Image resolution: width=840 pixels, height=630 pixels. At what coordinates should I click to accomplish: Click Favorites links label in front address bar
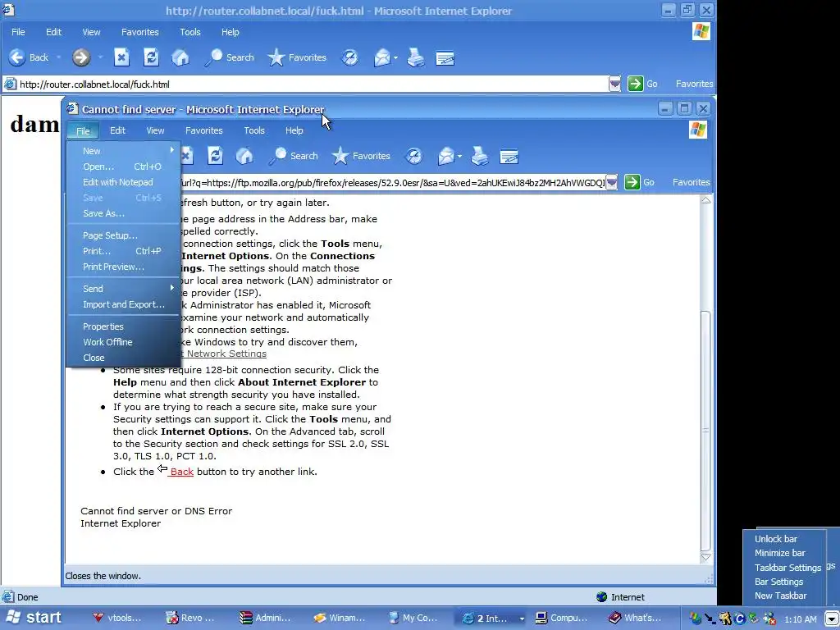[x=691, y=182]
